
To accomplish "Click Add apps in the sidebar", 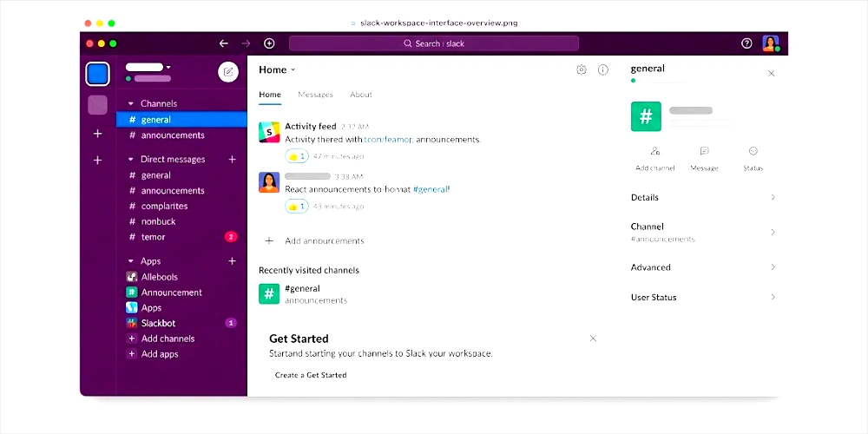I will [x=153, y=354].
